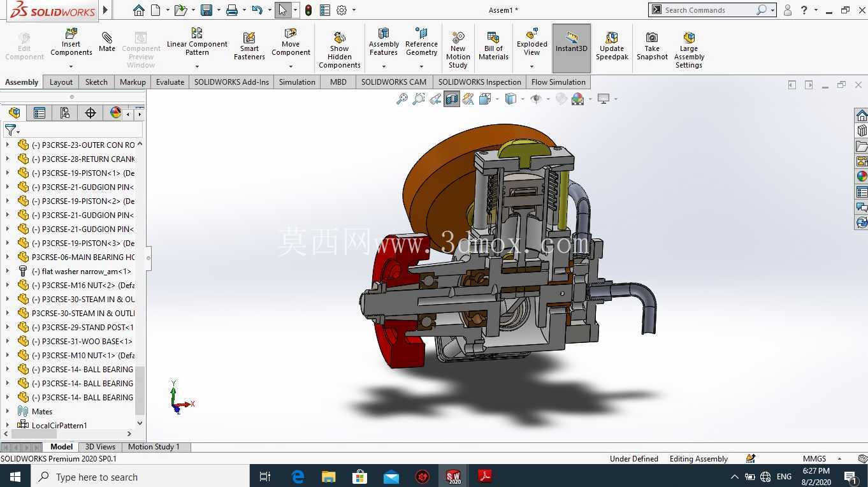This screenshot has width=868, height=487.
Task: Expand the Mates folder
Action: click(8, 411)
